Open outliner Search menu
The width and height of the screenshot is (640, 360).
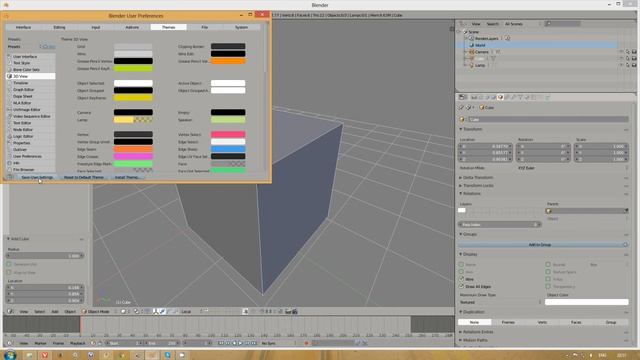[492, 24]
